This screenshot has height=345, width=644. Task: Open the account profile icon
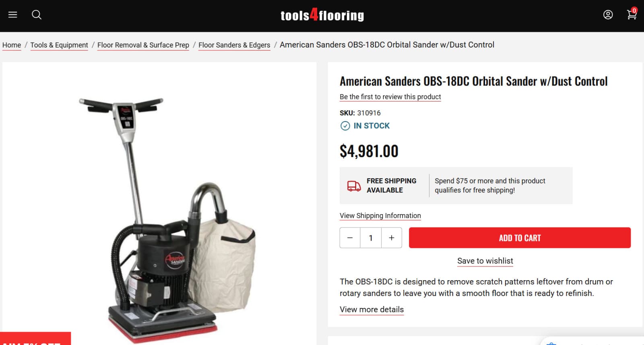(608, 14)
